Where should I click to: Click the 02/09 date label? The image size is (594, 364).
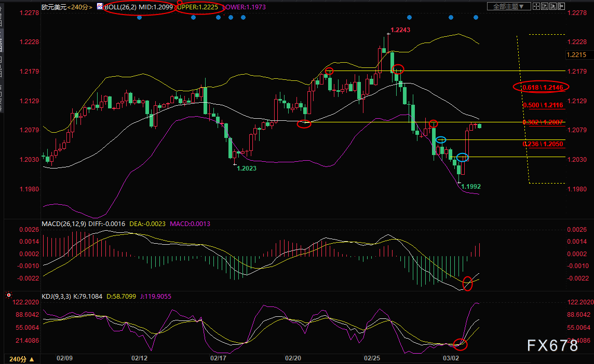(x=64, y=358)
